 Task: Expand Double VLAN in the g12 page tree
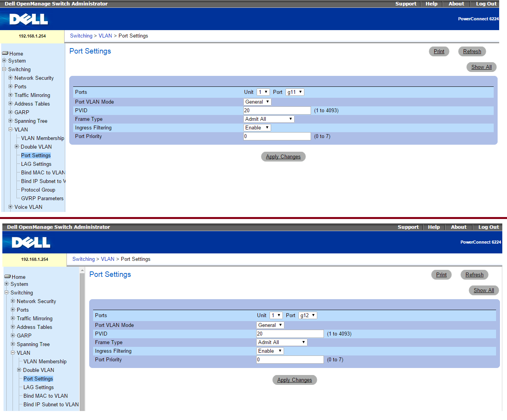19,370
